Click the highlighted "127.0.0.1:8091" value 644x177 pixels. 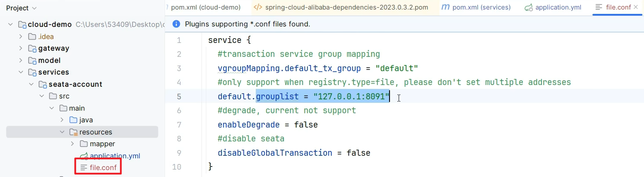tap(352, 96)
